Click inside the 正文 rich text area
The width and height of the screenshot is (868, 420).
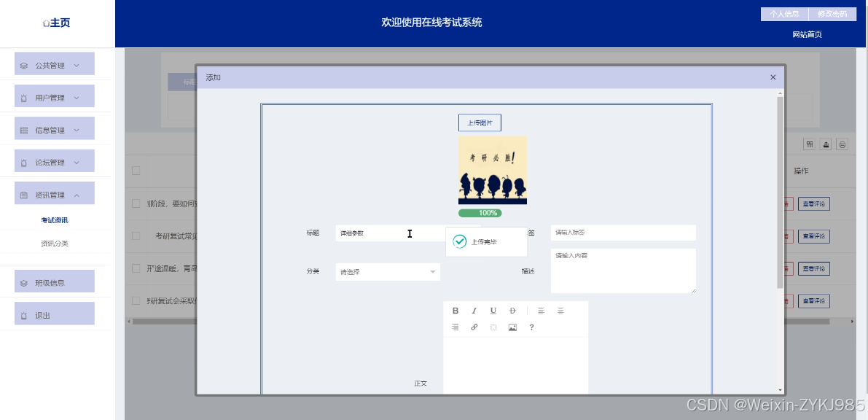click(515, 366)
